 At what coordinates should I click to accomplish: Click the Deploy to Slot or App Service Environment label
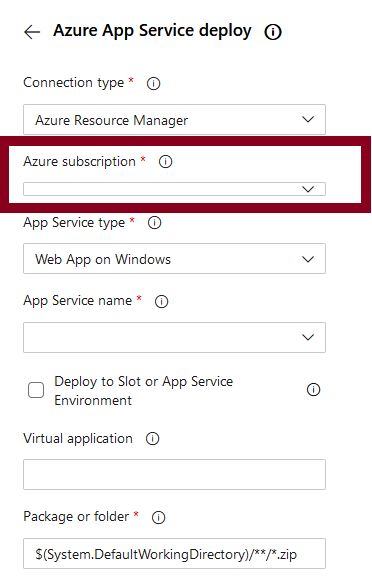[143, 391]
